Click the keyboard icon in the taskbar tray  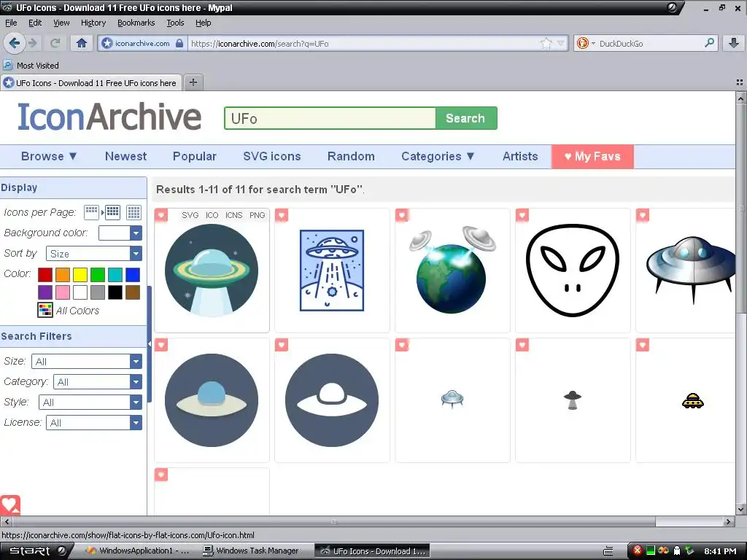[x=608, y=551]
